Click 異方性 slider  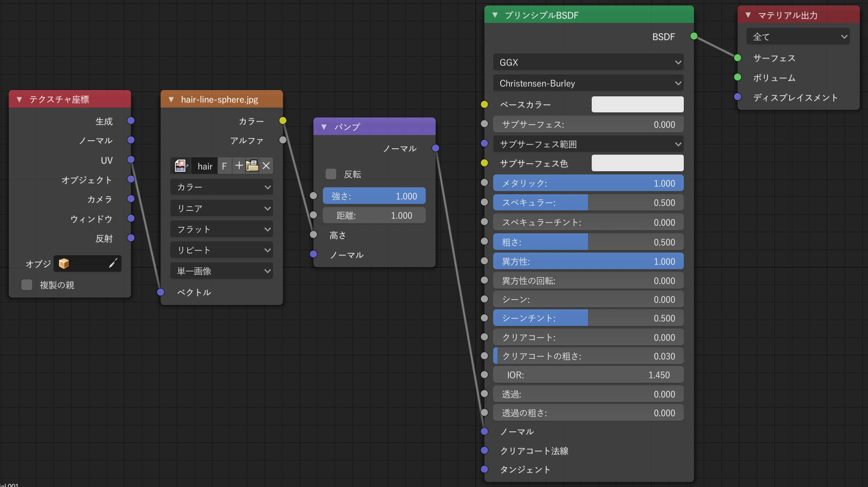click(588, 261)
